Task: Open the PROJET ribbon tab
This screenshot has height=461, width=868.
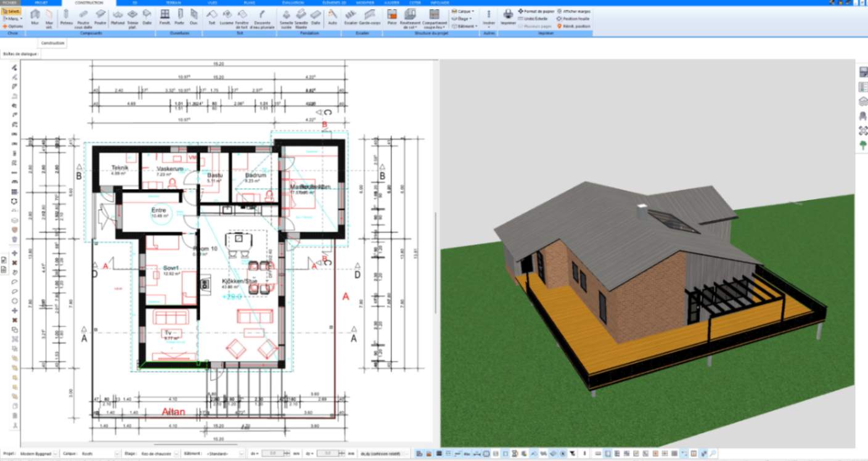Action: tap(42, 3)
